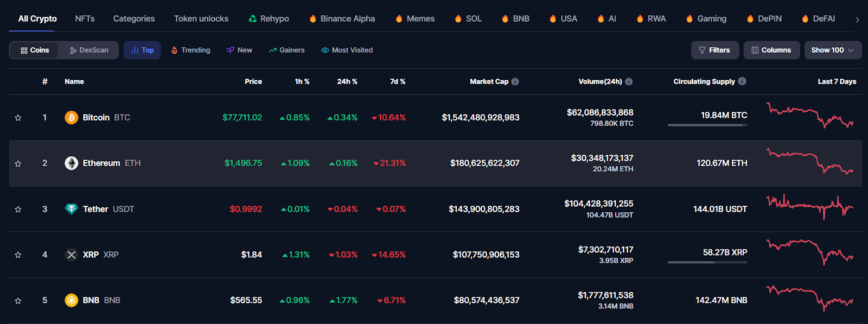Open the Token unlocks tab

tap(201, 18)
